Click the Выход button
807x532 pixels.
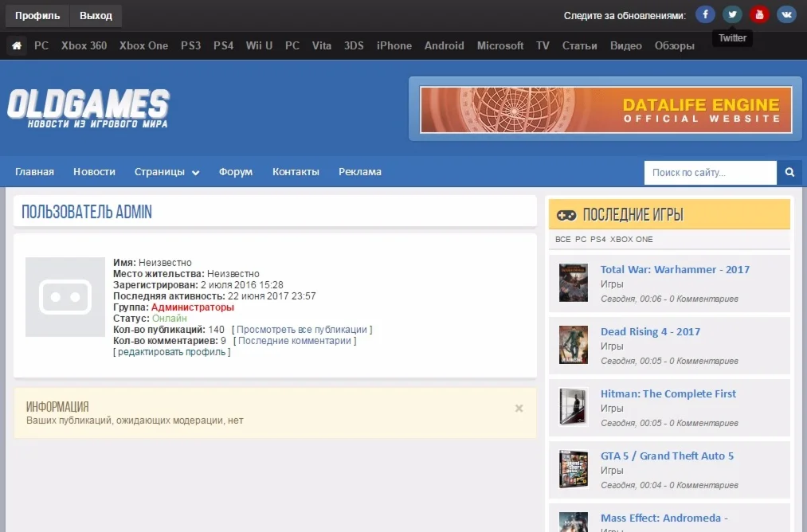(96, 15)
